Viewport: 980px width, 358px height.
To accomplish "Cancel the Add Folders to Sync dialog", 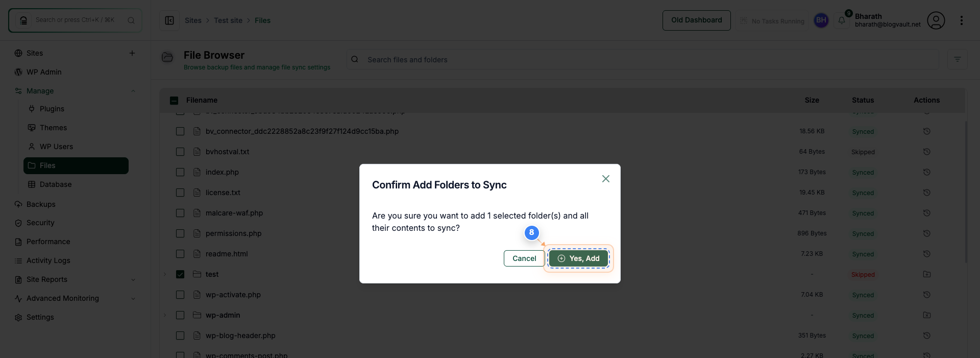I will pyautogui.click(x=524, y=258).
